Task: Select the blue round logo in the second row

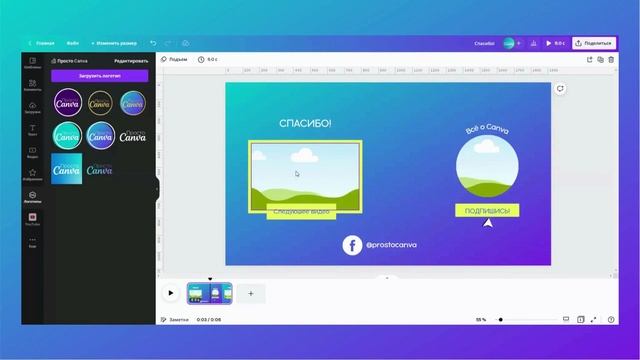Action: [x=100, y=136]
